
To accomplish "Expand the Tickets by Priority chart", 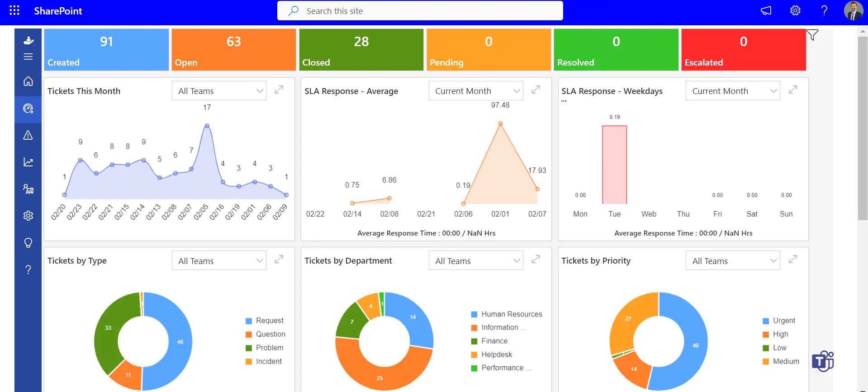I will (x=793, y=259).
